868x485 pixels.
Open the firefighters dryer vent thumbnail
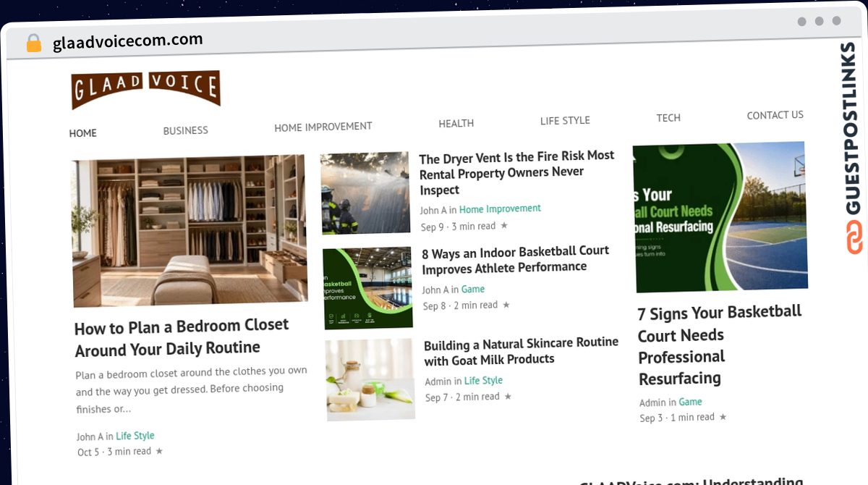(365, 193)
